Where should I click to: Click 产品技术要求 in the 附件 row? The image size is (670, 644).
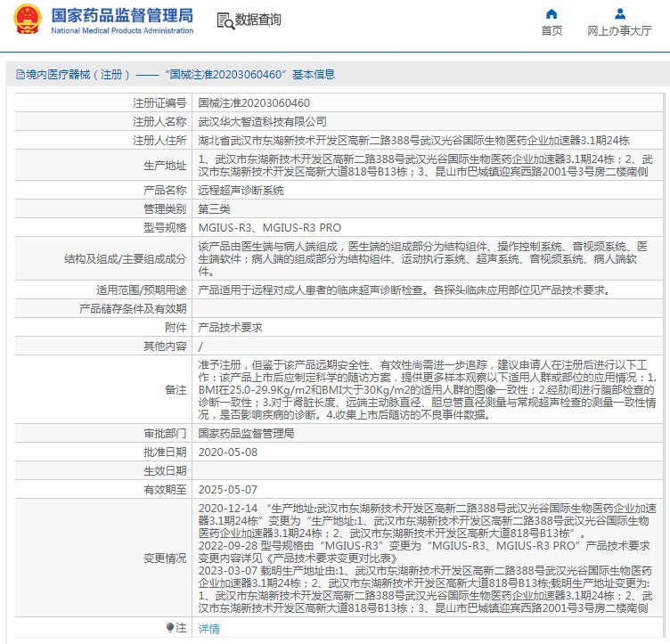pyautogui.click(x=230, y=328)
